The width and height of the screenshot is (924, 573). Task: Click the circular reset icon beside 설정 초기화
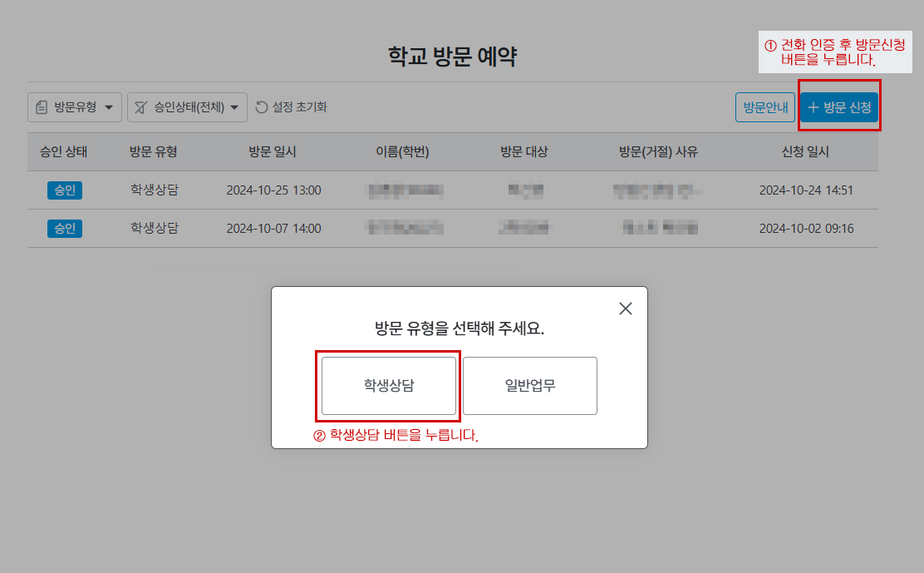pyautogui.click(x=262, y=107)
